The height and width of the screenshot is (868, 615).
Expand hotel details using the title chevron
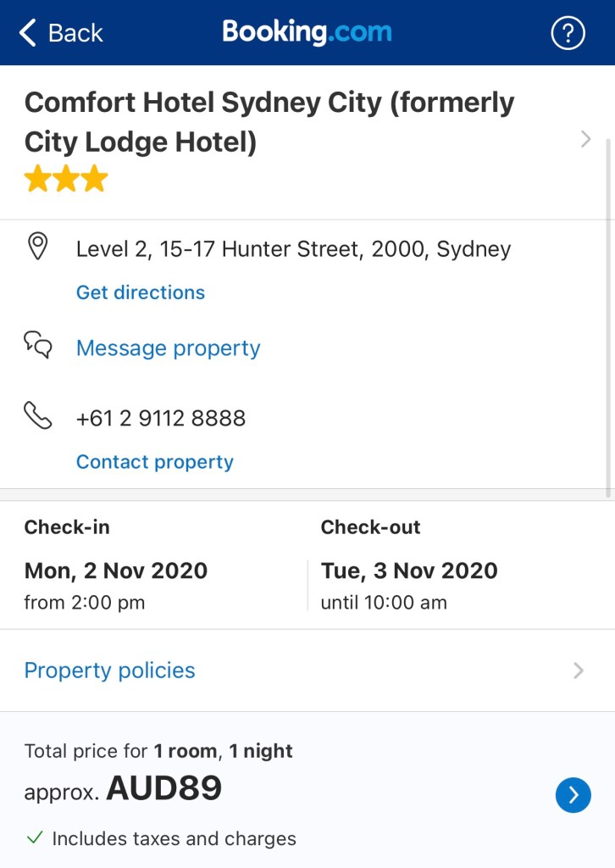(x=585, y=139)
